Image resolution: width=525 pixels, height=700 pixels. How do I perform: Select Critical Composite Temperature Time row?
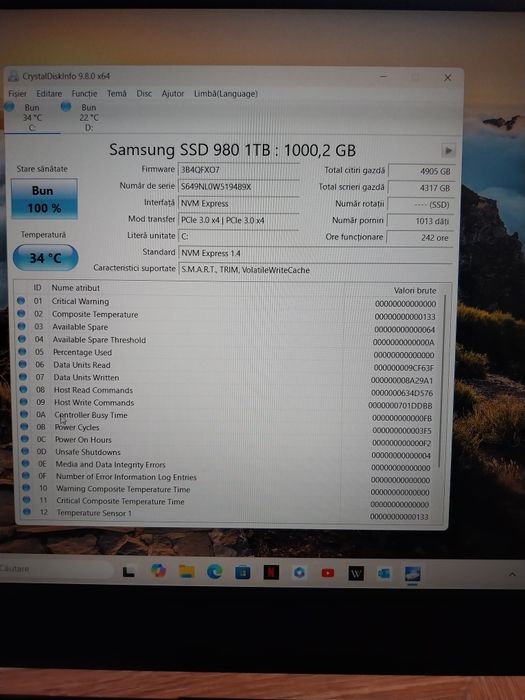pos(228,502)
